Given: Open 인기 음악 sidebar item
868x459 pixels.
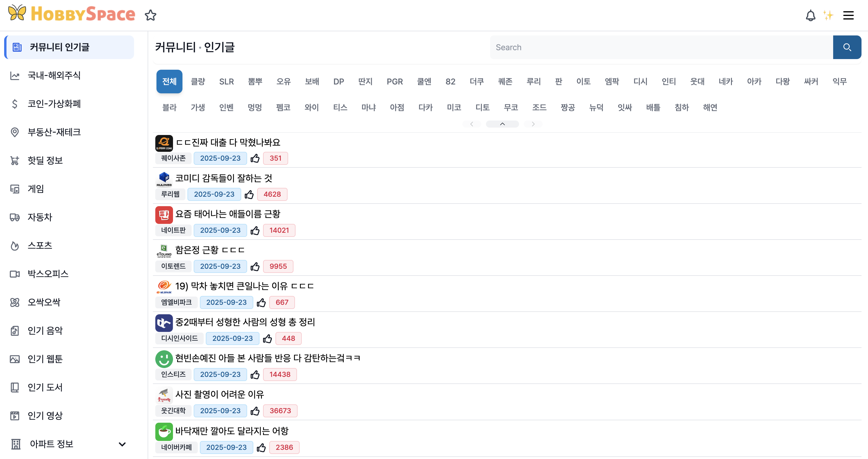Looking at the screenshot, I should coord(45,331).
